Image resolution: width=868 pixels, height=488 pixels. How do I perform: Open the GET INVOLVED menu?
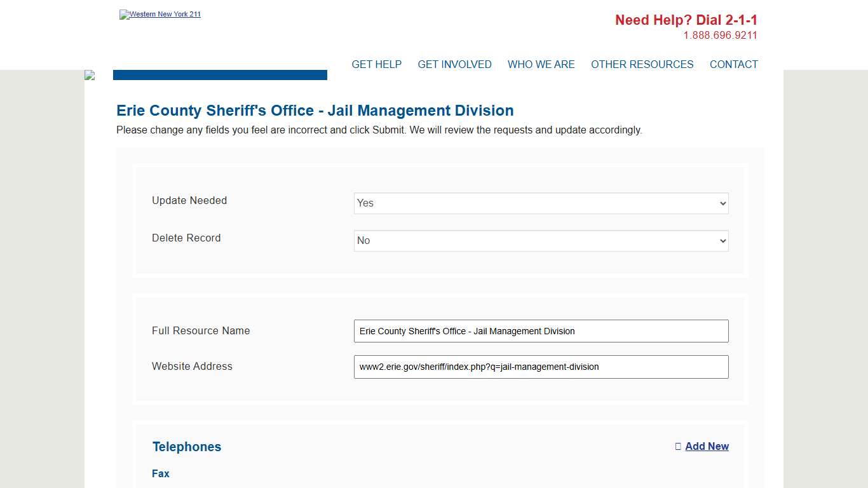(x=454, y=64)
